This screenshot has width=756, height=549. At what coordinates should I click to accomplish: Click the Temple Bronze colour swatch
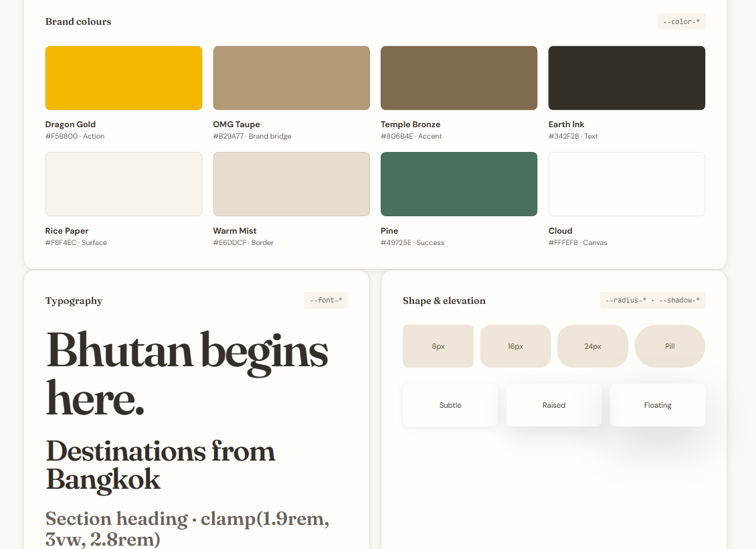pyautogui.click(x=459, y=78)
